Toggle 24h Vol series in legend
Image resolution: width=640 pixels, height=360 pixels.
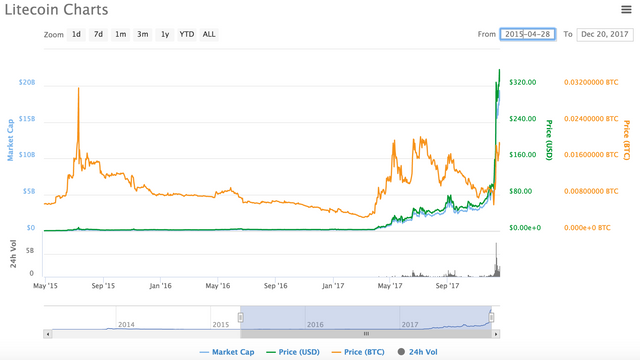coord(418,352)
